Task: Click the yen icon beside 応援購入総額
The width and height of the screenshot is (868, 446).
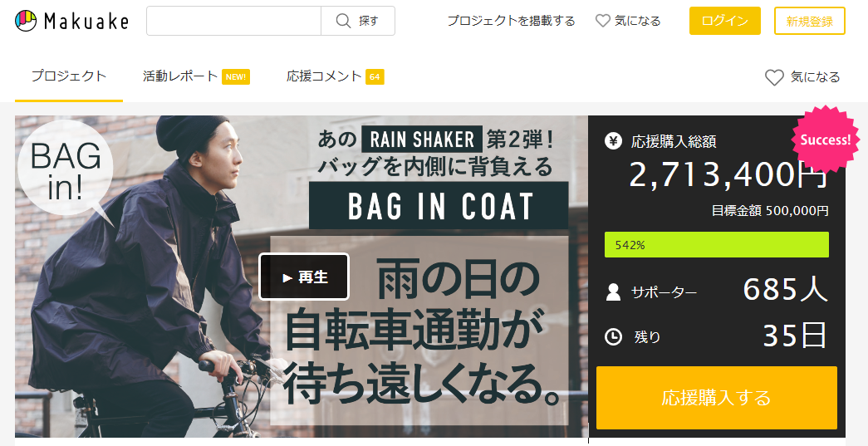Action: coord(613,141)
